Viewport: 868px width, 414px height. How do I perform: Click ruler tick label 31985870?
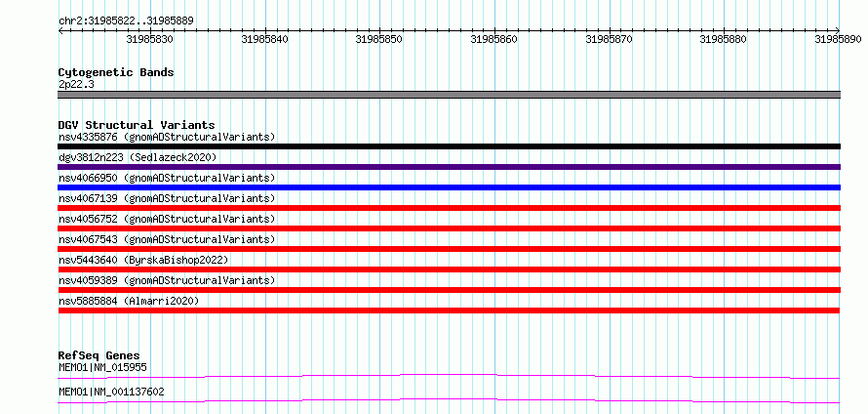click(610, 39)
